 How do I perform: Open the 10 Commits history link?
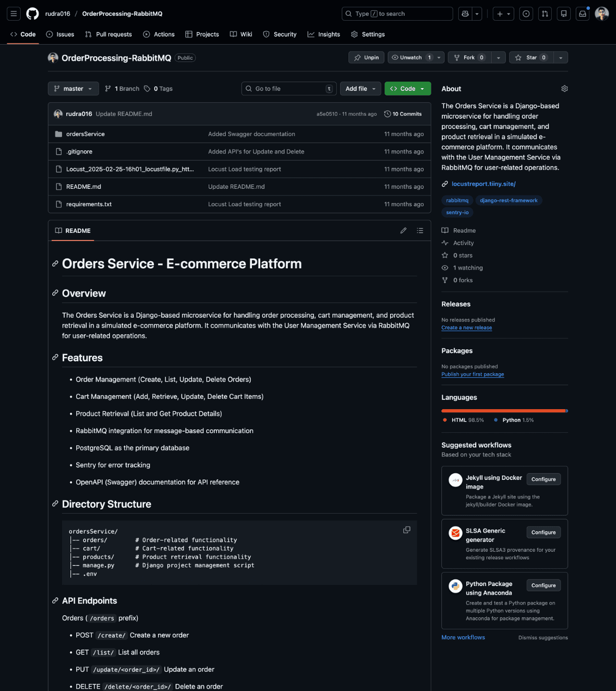point(403,114)
